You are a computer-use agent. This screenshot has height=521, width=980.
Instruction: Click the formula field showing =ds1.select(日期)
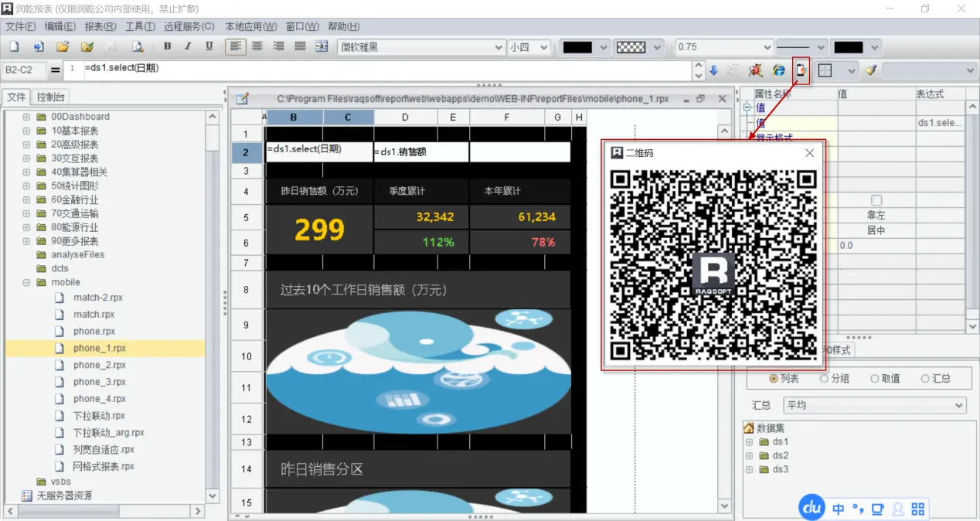[386, 70]
